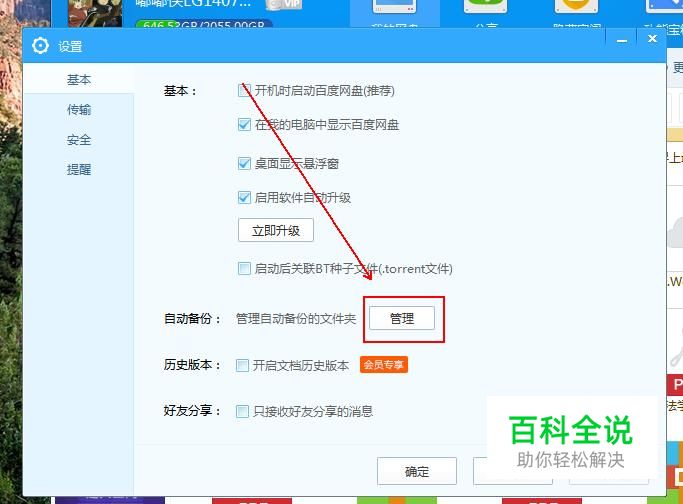Switch to the 传输 settings tab
The width and height of the screenshot is (683, 504).
(x=78, y=109)
